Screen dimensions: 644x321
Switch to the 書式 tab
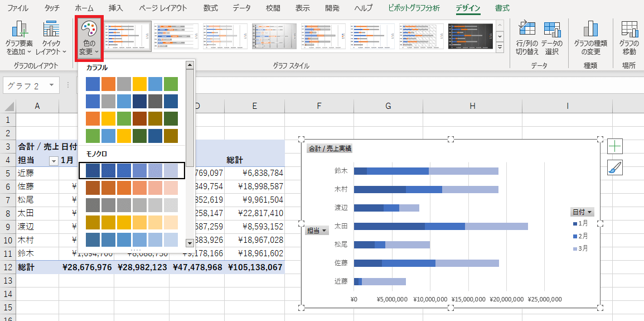coord(502,8)
